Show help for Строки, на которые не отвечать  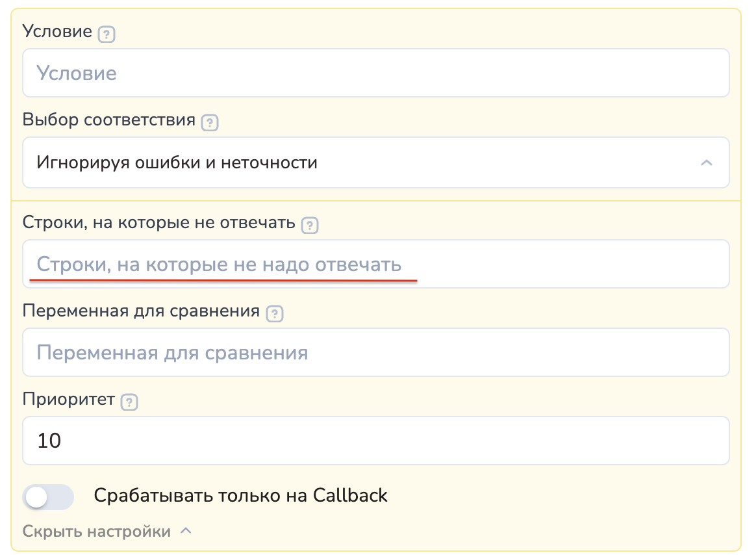(310, 226)
